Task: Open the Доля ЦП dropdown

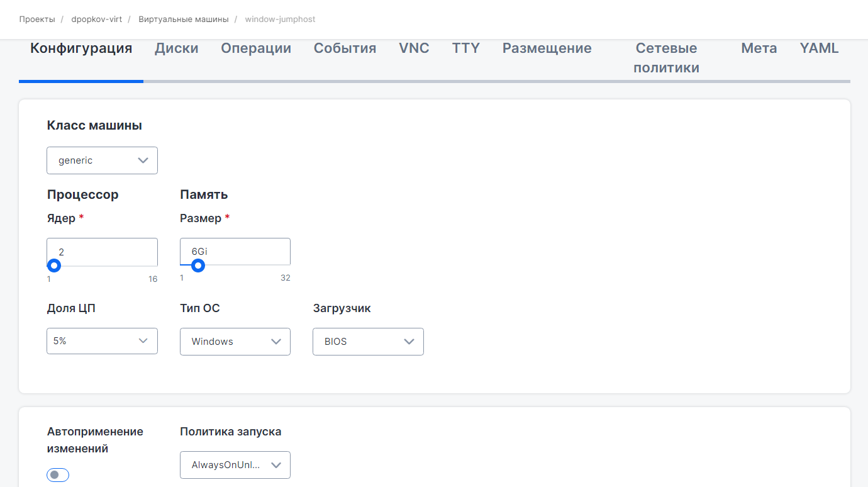Action: 102,341
